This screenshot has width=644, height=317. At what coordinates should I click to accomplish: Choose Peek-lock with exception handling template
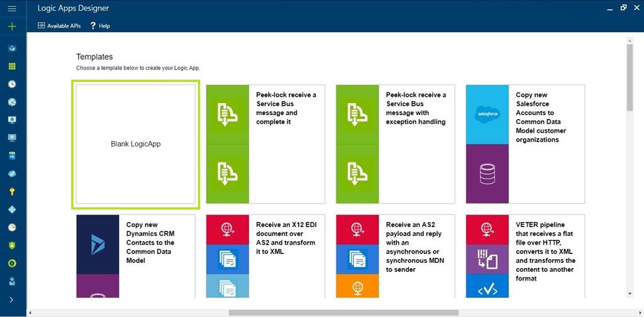pos(395,144)
